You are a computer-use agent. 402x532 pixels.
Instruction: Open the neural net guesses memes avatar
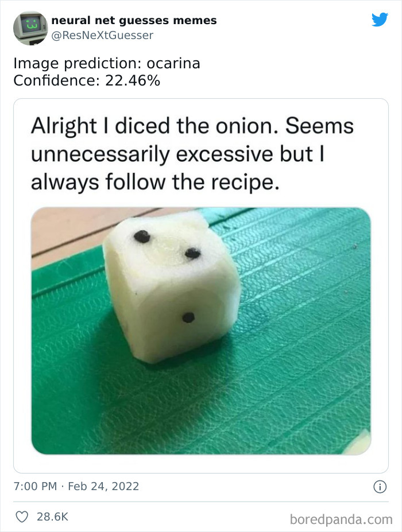tap(30, 28)
